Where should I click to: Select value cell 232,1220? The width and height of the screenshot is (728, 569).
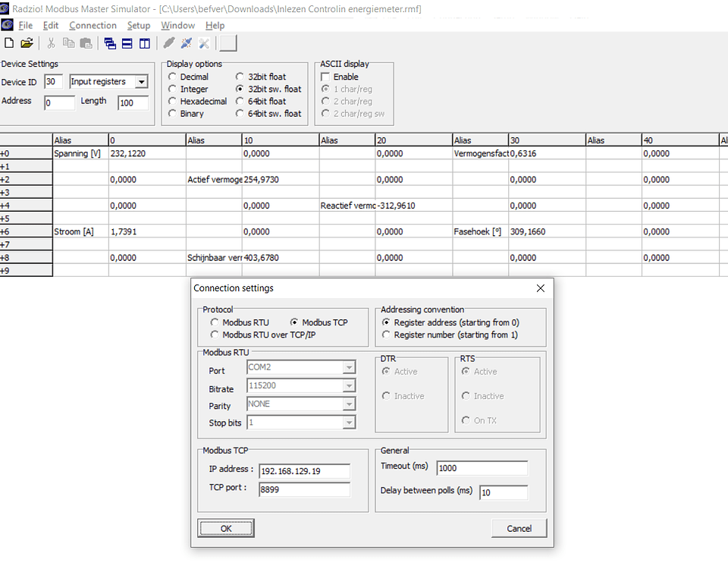(x=147, y=153)
